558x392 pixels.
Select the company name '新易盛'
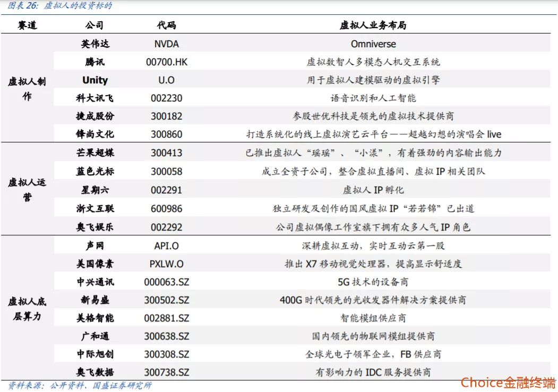click(x=95, y=300)
